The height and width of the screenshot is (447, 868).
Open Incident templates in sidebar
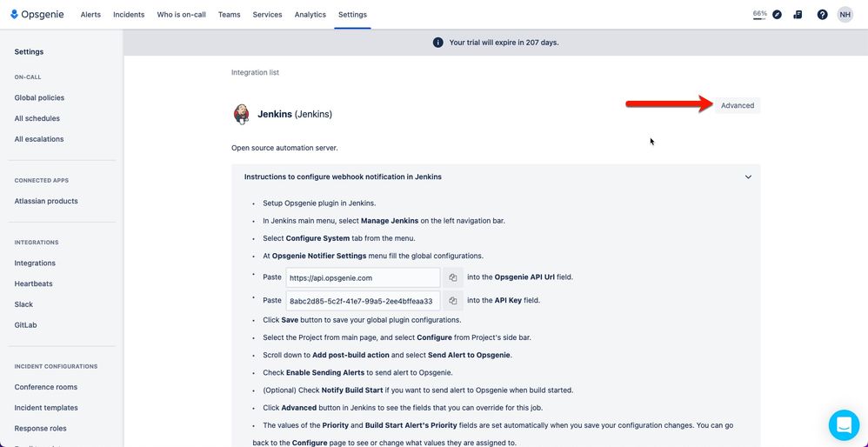point(46,408)
